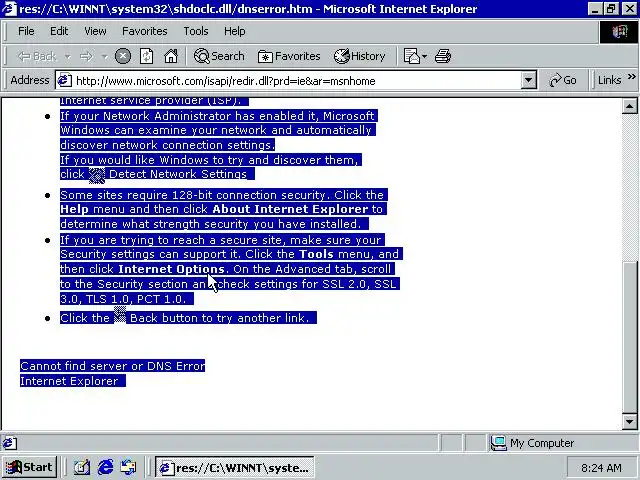The height and width of the screenshot is (480, 640).
Task: Click the bold 'Internet Options' text
Action: tap(171, 269)
